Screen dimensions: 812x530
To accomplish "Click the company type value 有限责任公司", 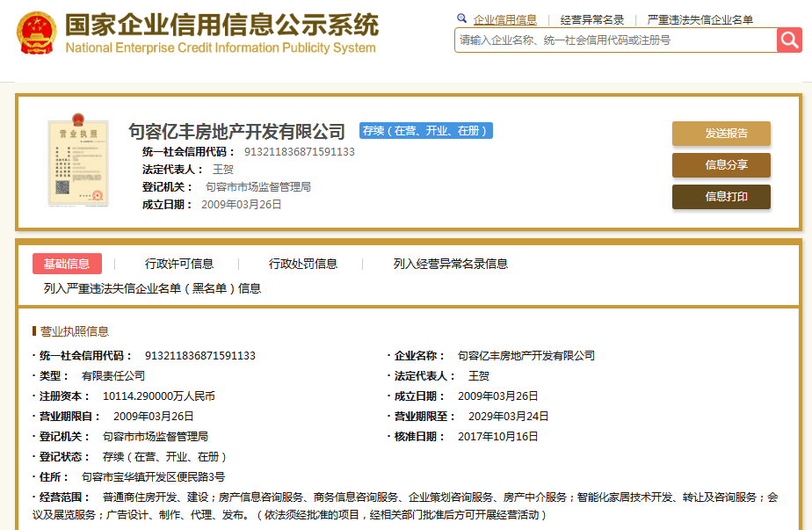I will pos(112,375).
